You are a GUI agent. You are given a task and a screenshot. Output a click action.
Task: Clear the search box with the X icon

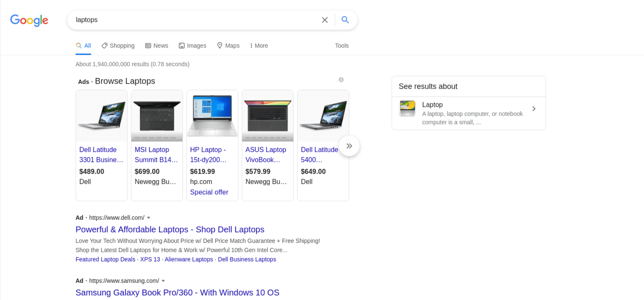point(325,20)
